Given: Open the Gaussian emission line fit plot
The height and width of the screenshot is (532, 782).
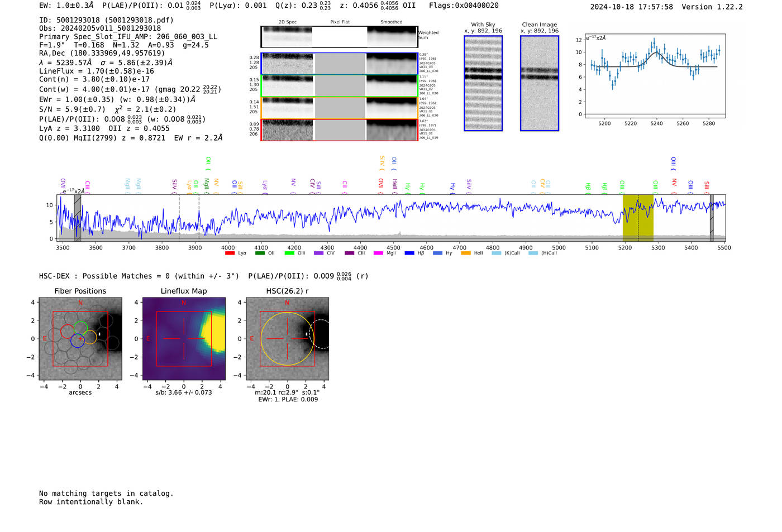Looking at the screenshot, I should point(656,75).
